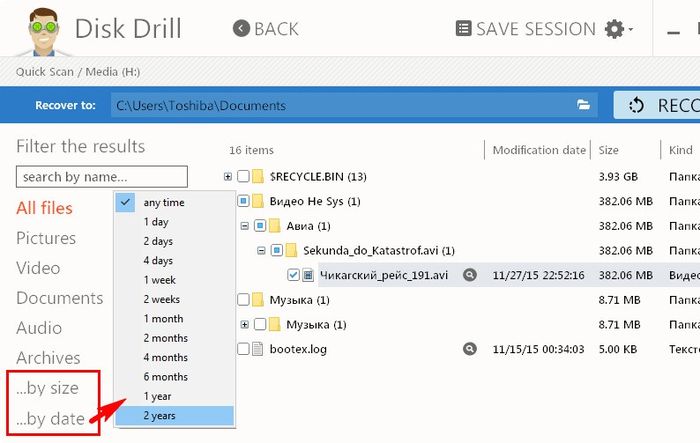Click SAVE SESSION text
The height and width of the screenshot is (443, 700).
(536, 29)
